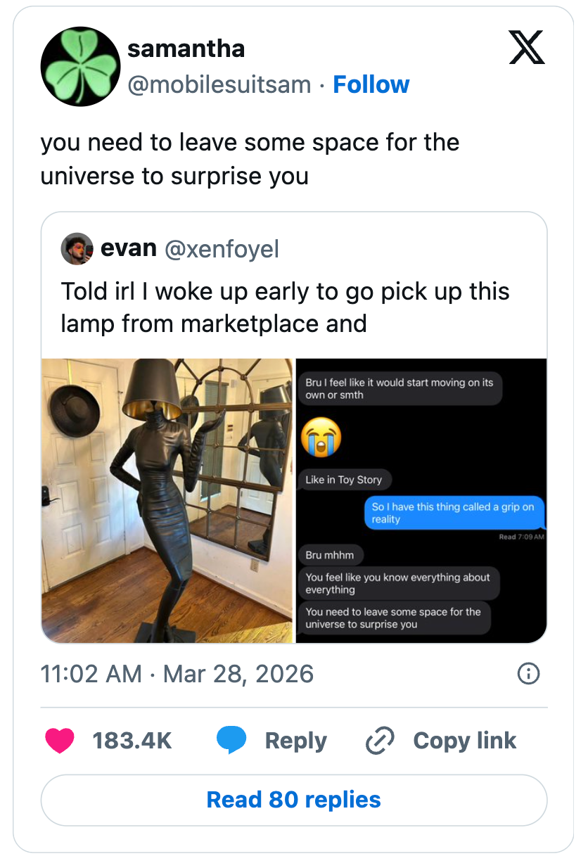Click the dark chat screenshot image
This screenshot has height=868, width=588.
tap(421, 499)
